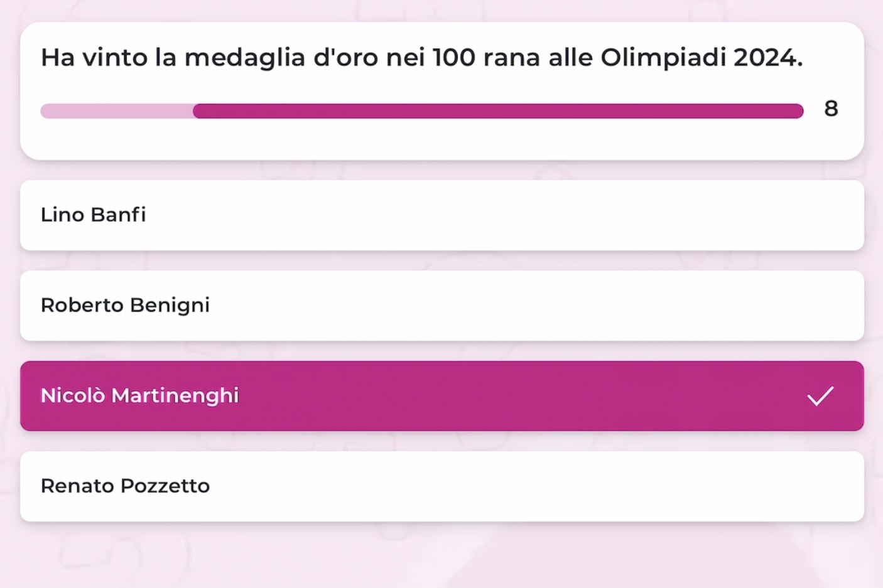Viewport: 883px width, 588px height.
Task: Click the light elapsed portion of timer bar
Action: [116, 111]
